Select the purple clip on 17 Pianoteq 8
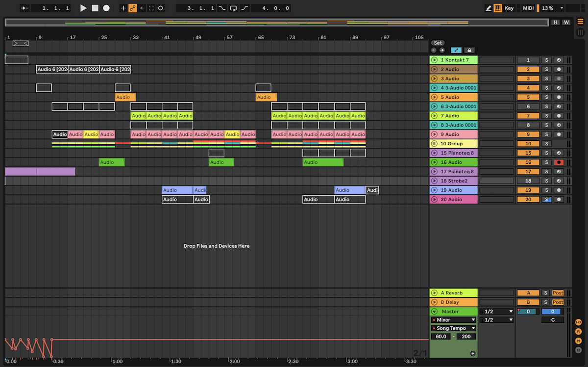Viewport: 588px width, 367px height. (x=40, y=172)
